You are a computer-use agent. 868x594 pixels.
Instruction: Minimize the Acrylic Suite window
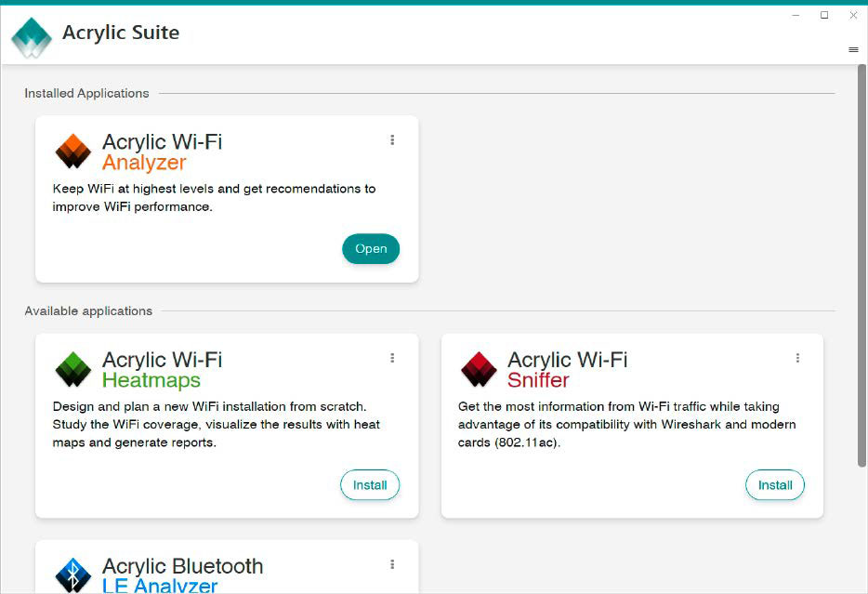point(796,16)
